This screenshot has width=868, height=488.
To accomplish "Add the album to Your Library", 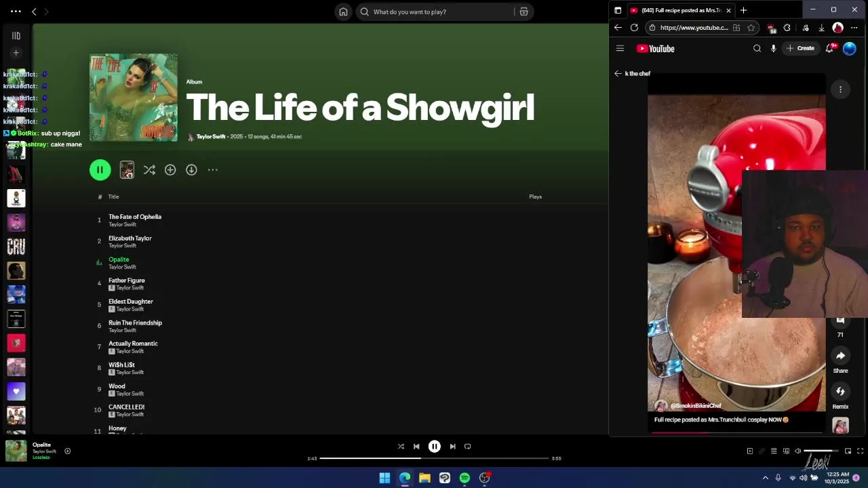I will (170, 170).
